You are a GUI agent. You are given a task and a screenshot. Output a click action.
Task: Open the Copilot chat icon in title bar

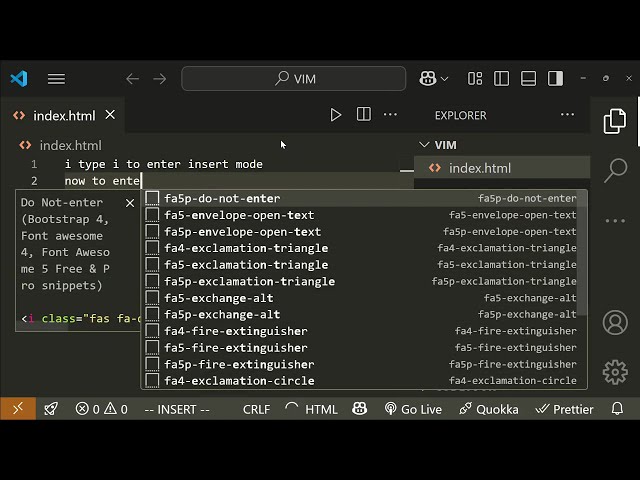coord(427,78)
